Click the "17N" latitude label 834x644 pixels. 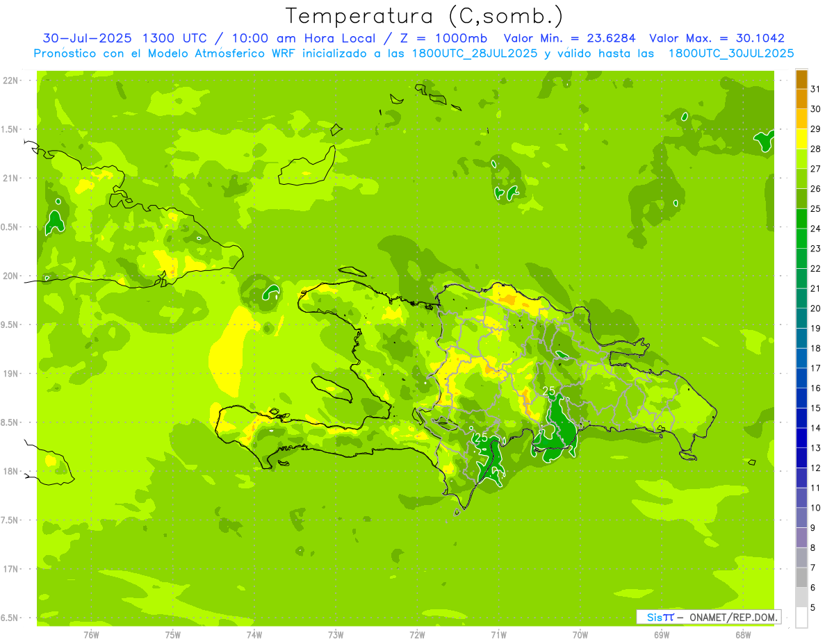coord(10,569)
